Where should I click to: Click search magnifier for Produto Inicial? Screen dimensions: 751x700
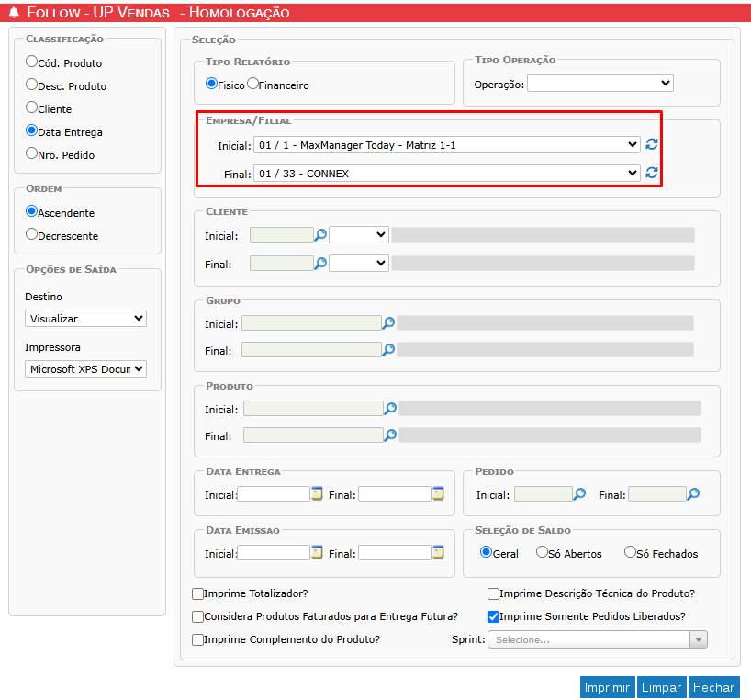pos(390,409)
